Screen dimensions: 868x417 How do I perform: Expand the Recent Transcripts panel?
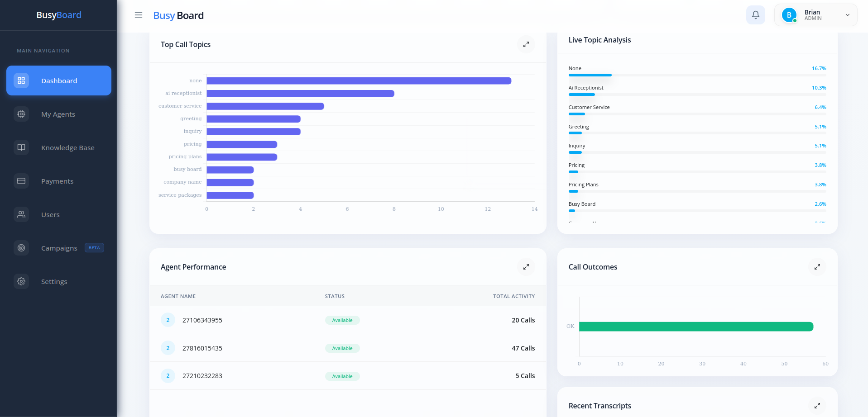(x=817, y=406)
